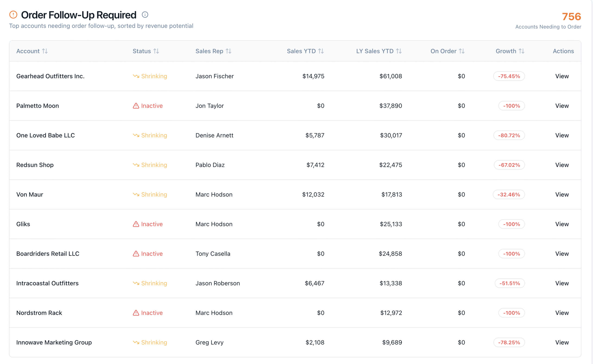Sort by On Order arrows icon
This screenshot has height=364, width=593.
point(461,51)
